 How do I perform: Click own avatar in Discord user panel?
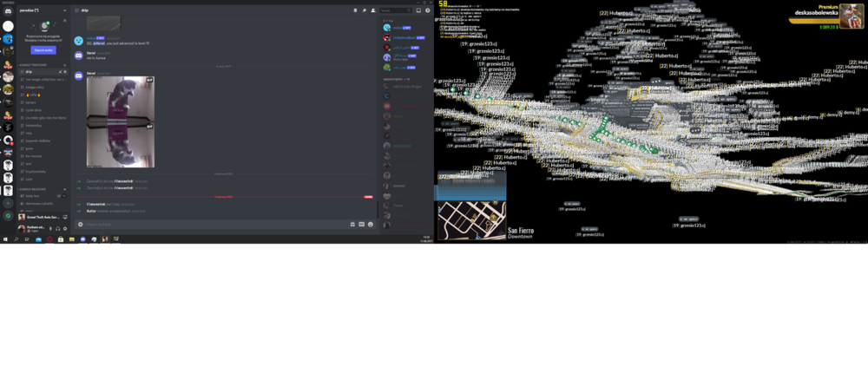tap(22, 228)
